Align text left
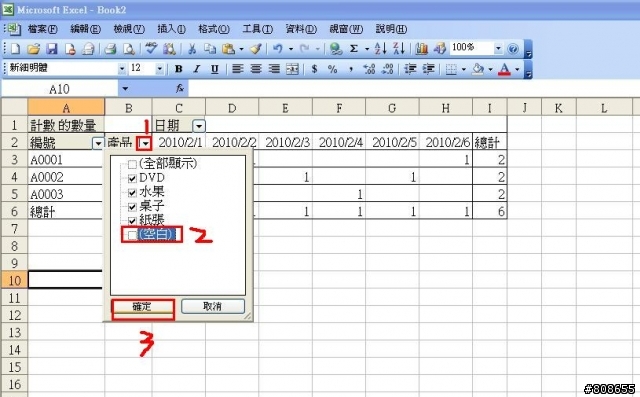Image resolution: width=640 pixels, height=397 pixels. point(237,69)
